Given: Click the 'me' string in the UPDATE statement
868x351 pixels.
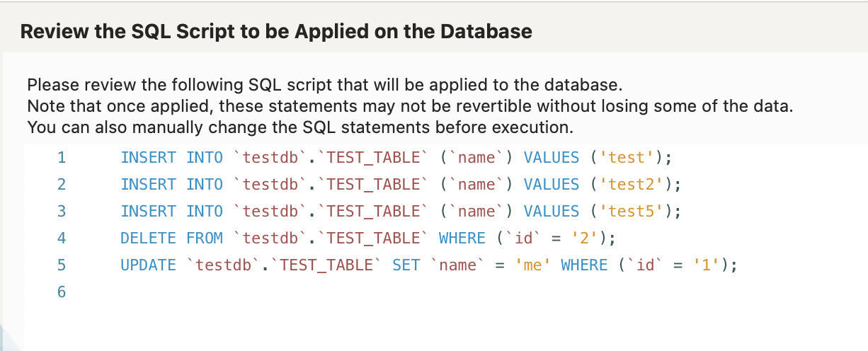Looking at the screenshot, I should pos(532,265).
